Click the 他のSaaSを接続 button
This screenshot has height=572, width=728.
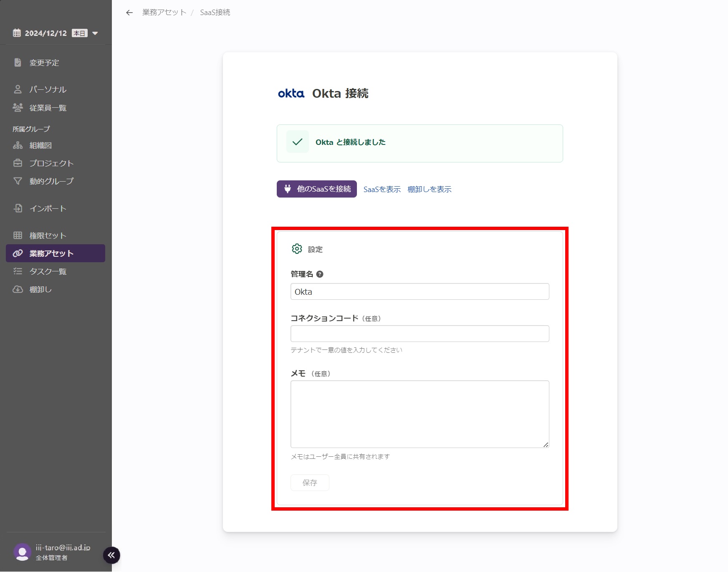click(x=317, y=189)
